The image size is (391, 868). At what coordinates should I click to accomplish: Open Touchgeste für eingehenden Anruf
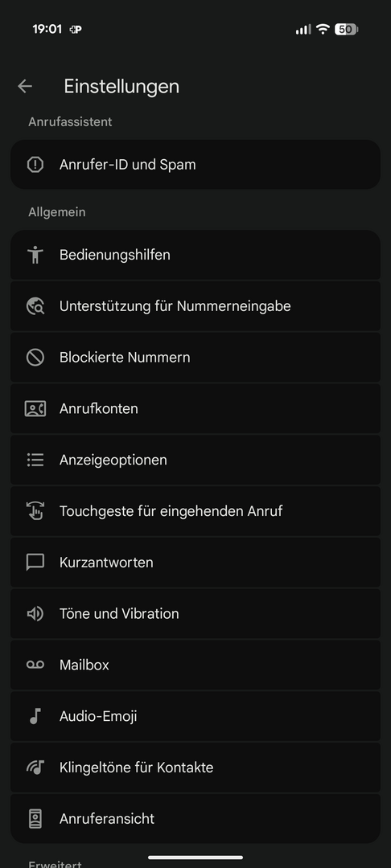(x=195, y=511)
